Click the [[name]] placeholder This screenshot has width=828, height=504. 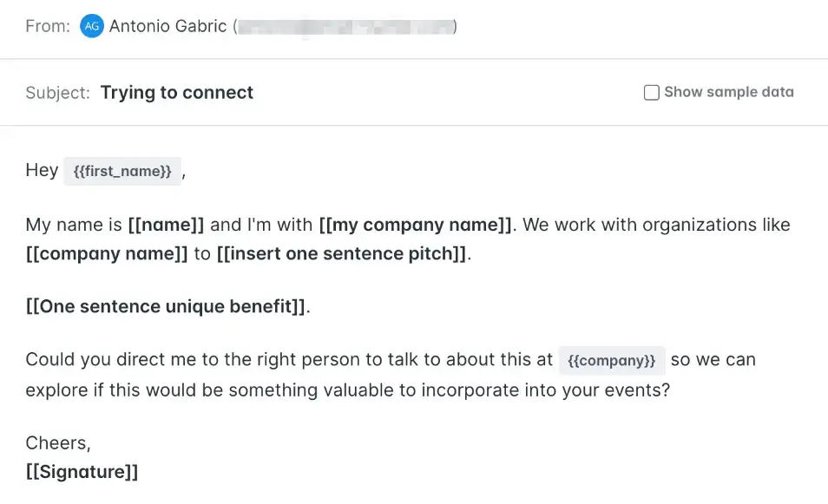click(167, 224)
